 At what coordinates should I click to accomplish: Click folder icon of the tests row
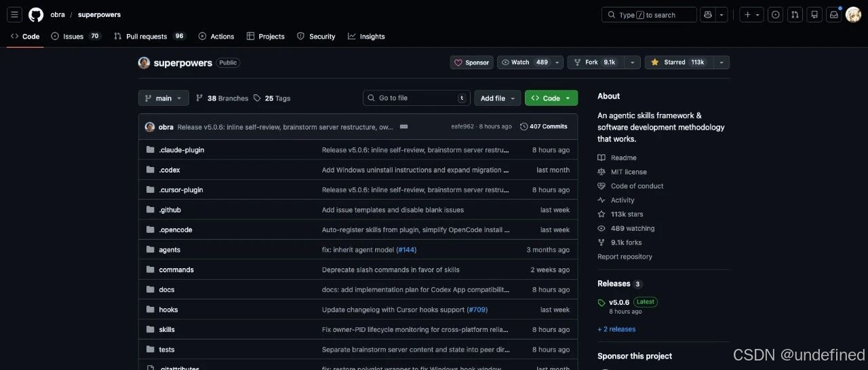point(151,350)
